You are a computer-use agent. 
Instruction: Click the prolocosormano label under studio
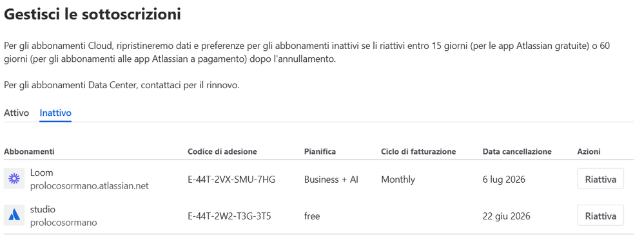click(64, 222)
